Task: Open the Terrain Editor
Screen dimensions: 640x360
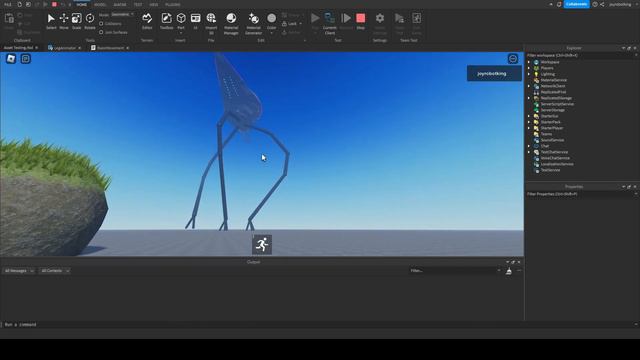Action: [147, 21]
